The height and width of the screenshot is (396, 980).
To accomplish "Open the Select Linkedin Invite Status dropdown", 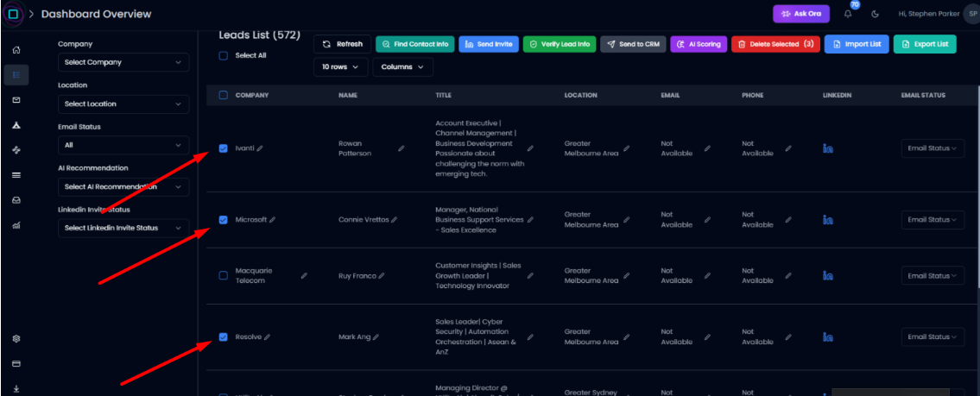I will pos(123,228).
